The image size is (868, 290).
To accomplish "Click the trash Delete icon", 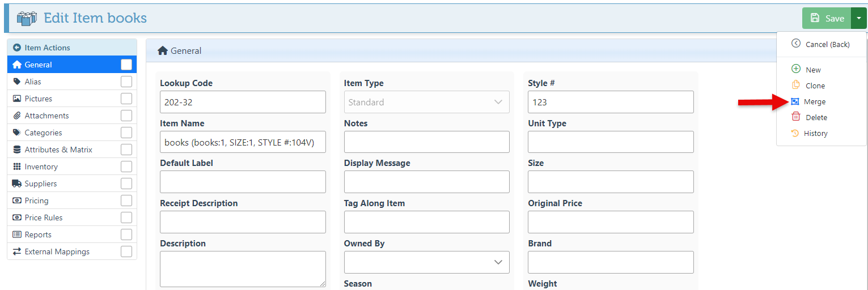I will 795,117.
